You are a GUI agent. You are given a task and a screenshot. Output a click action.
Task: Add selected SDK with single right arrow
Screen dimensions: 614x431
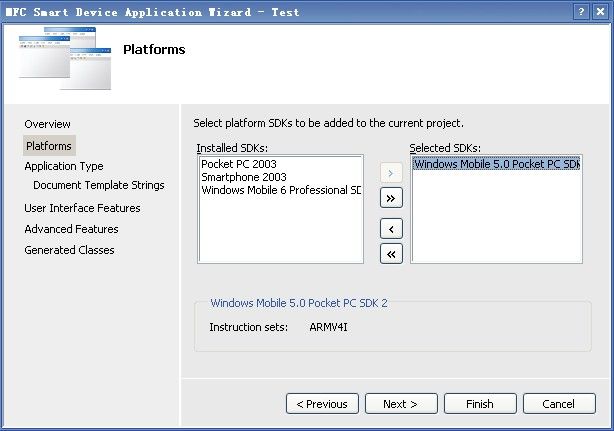(x=391, y=173)
